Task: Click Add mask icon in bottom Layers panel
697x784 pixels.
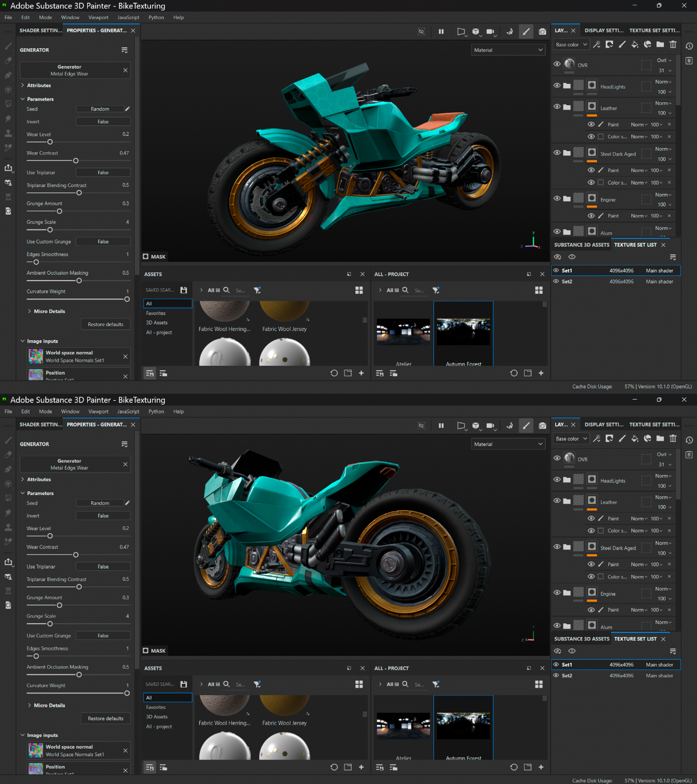Action: click(609, 438)
